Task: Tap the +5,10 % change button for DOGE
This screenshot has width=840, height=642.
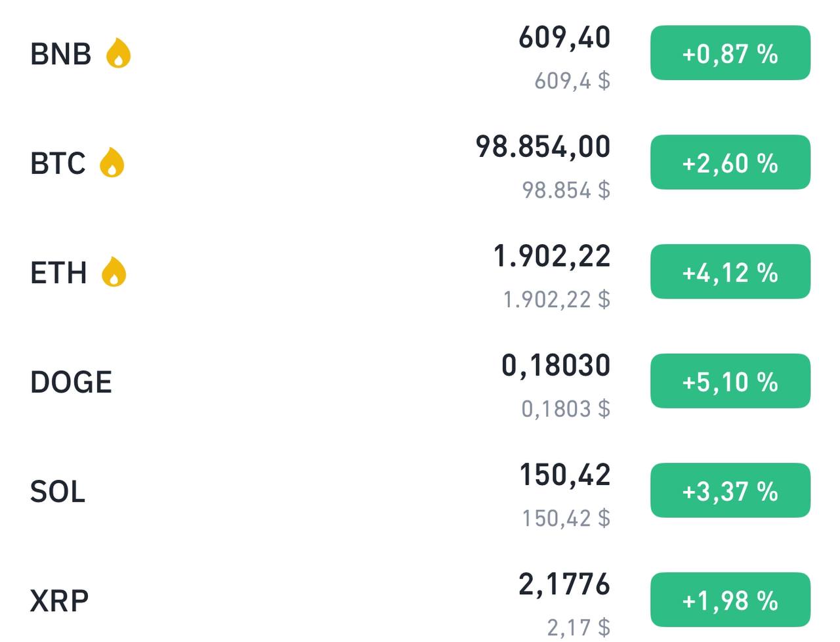Action: click(730, 381)
